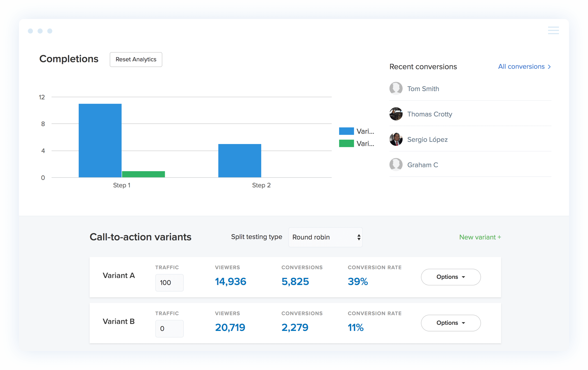Image resolution: width=588 pixels, height=370 pixels.
Task: Click Variant A's traffic input field
Action: (x=169, y=283)
